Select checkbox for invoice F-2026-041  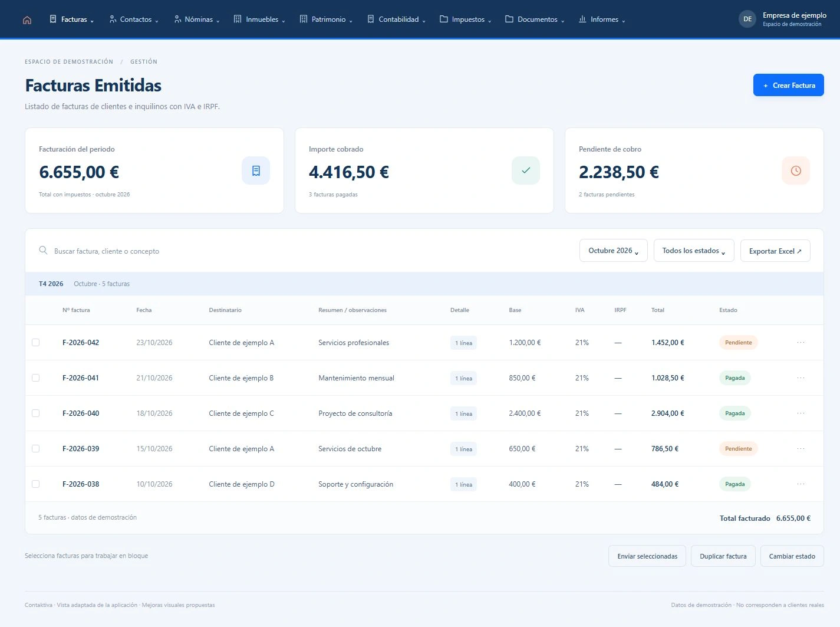click(35, 378)
